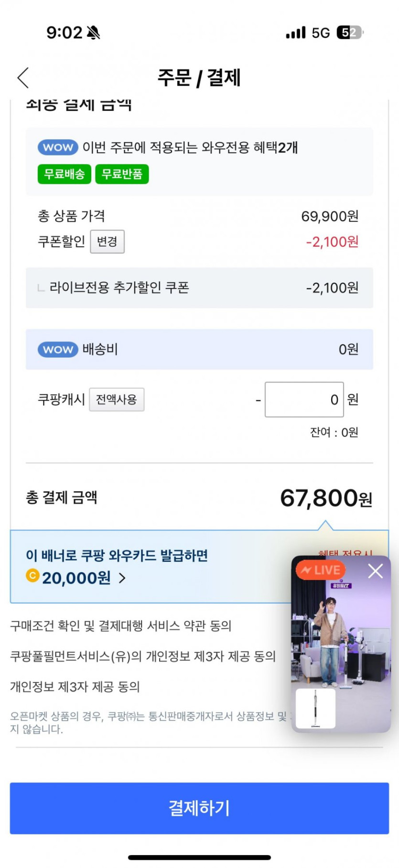399x868 pixels.
Task: Tap the 무료반품 green tag
Action: click(x=122, y=174)
